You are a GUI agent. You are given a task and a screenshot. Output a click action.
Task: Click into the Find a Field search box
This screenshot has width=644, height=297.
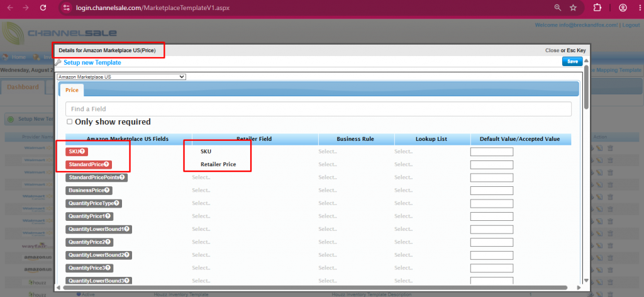point(318,109)
